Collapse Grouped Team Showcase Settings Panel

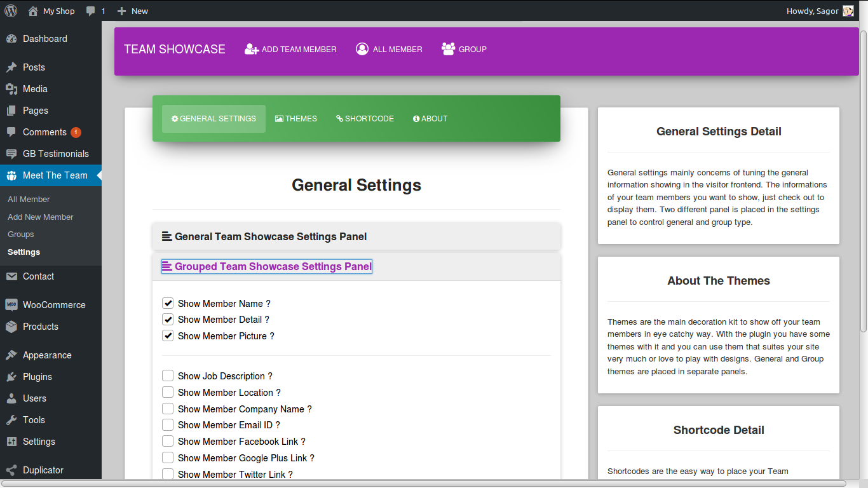point(267,266)
